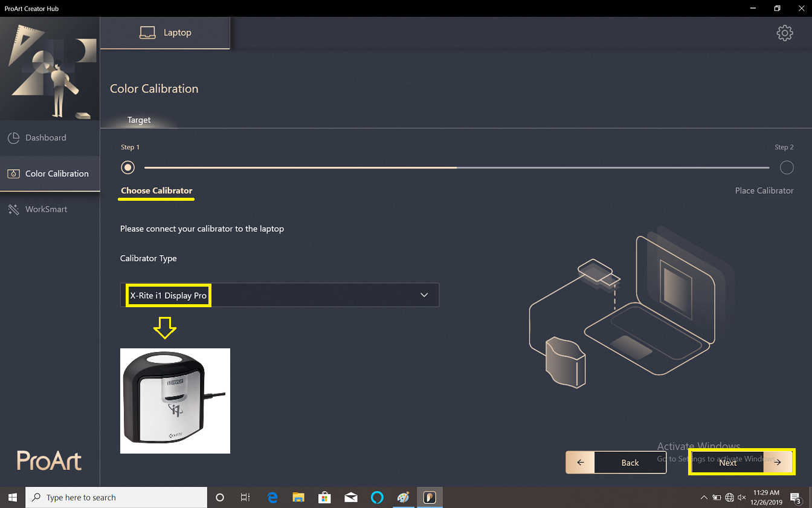Open the Windows Start menu
Viewport: 812px width, 508px height.
(13, 498)
